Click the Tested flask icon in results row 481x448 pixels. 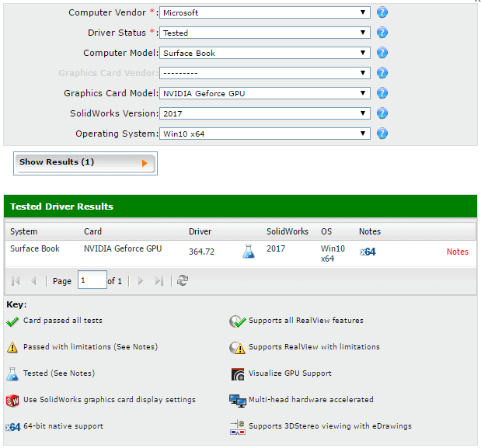pyautogui.click(x=249, y=252)
